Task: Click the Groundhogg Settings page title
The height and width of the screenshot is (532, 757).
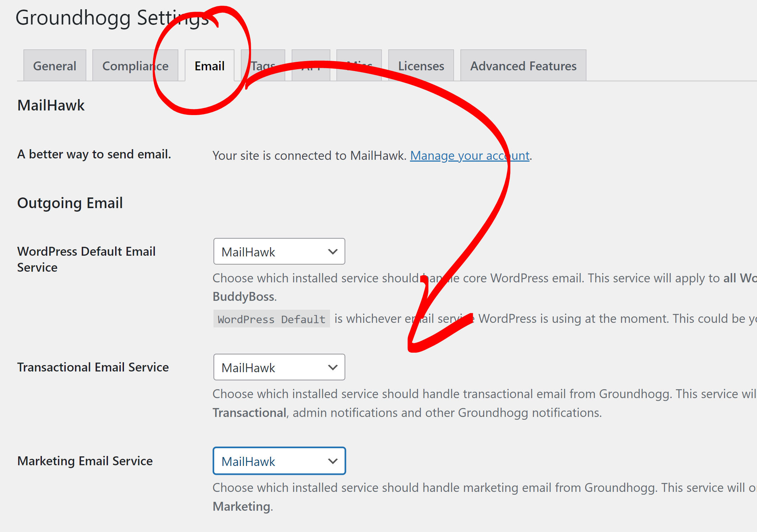Action: [x=112, y=18]
